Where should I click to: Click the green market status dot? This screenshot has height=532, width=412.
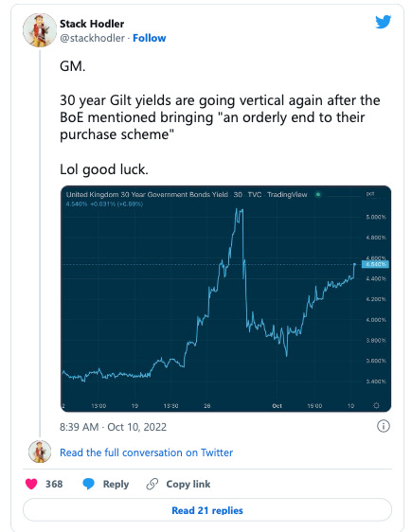(x=318, y=194)
